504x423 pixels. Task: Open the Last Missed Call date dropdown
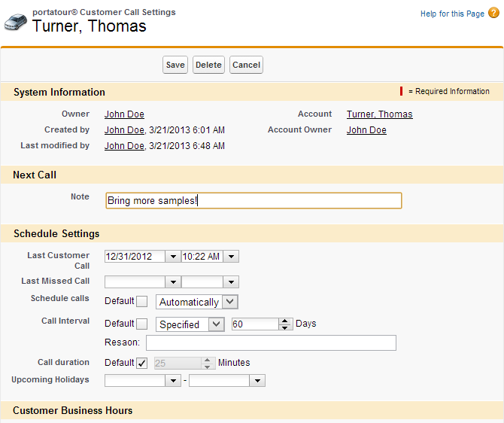tap(173, 281)
